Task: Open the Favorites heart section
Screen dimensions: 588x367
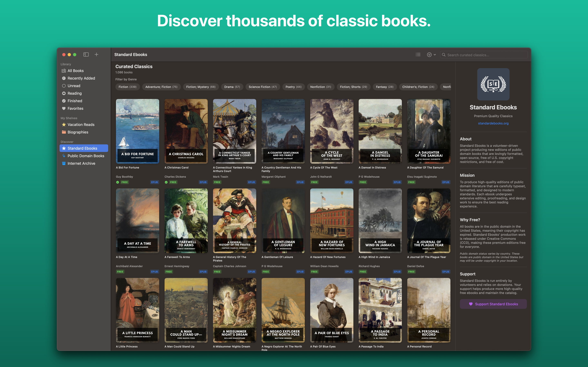Action: pyautogui.click(x=75, y=108)
